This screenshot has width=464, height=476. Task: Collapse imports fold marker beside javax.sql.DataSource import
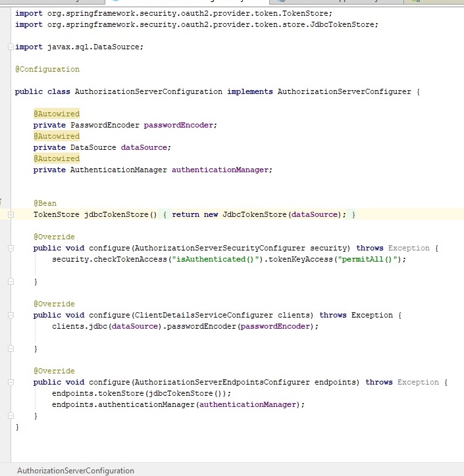point(11,47)
